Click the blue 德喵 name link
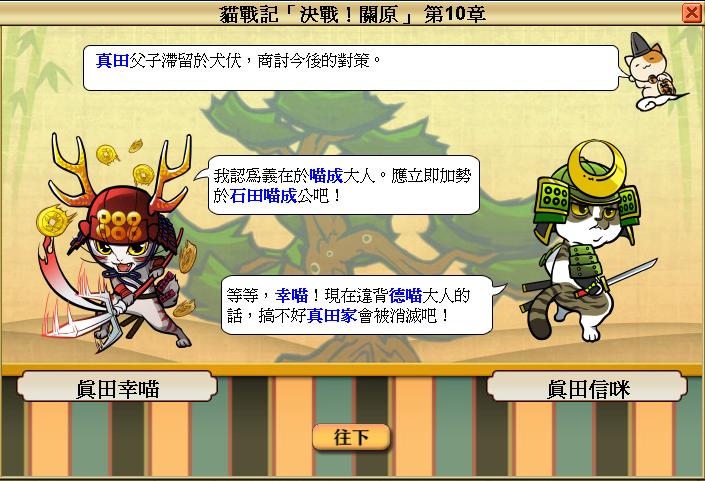Screen dimensions: 705x481 tap(405, 295)
